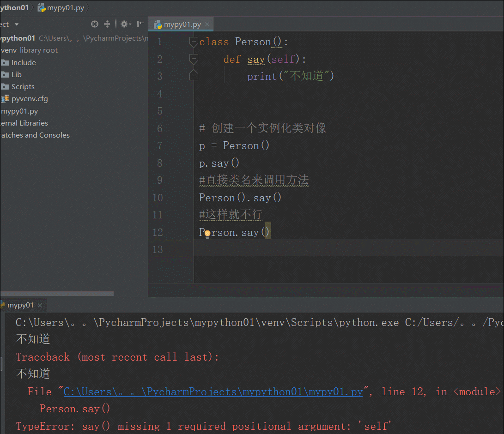Click the comment '#这样就不行' on line 11
This screenshot has height=434, width=504.
coord(231,215)
